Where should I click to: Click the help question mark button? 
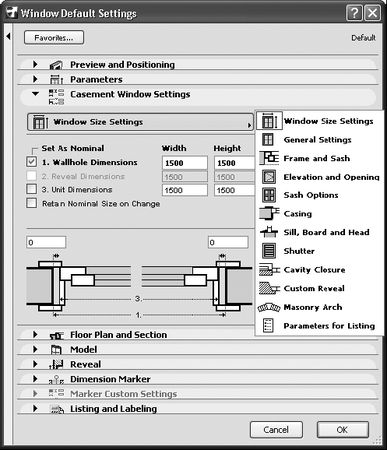[x=354, y=13]
